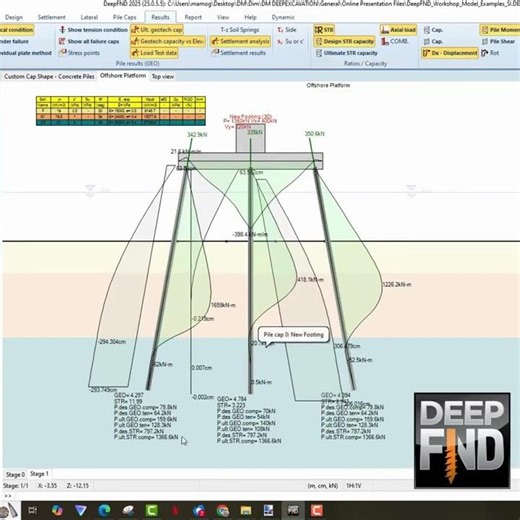This screenshot has height=520, width=520.
Task: Show Rot rotation diagram
Action: tap(490, 53)
